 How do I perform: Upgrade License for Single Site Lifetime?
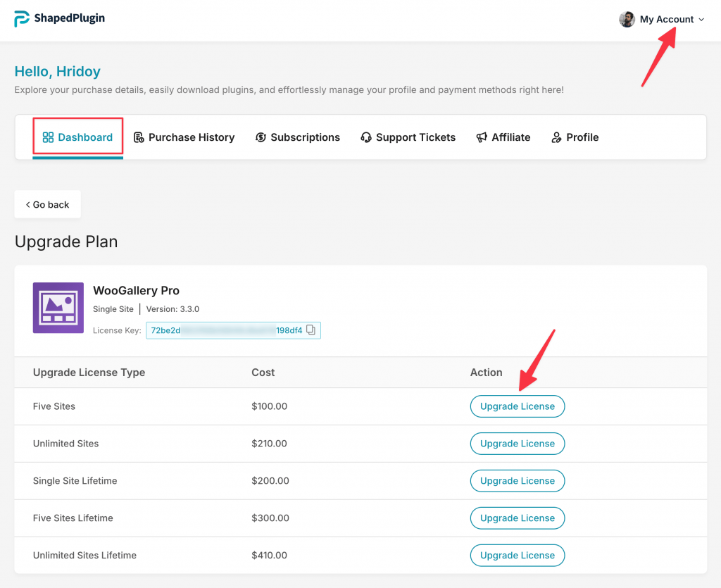[518, 481]
